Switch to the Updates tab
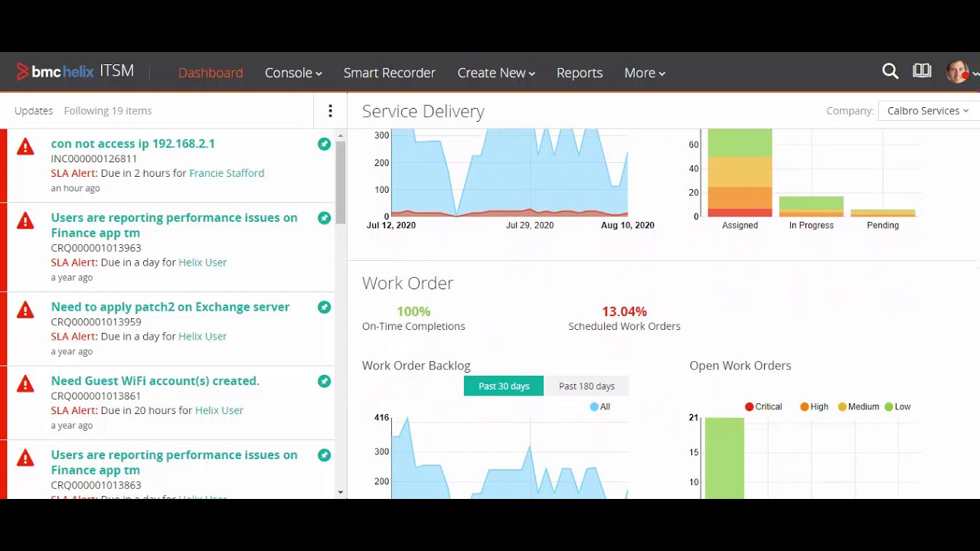The image size is (980, 551). click(34, 111)
